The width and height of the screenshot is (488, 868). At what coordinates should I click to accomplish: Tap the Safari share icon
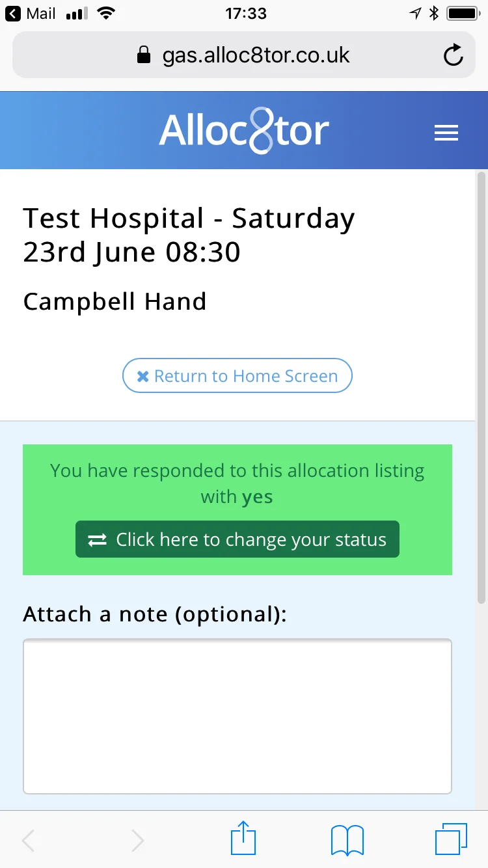click(244, 839)
